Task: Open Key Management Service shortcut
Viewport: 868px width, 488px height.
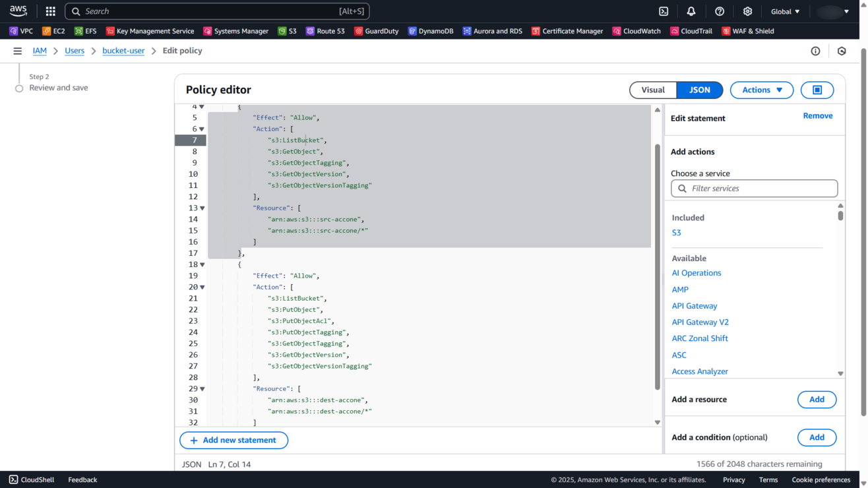Action: [150, 31]
